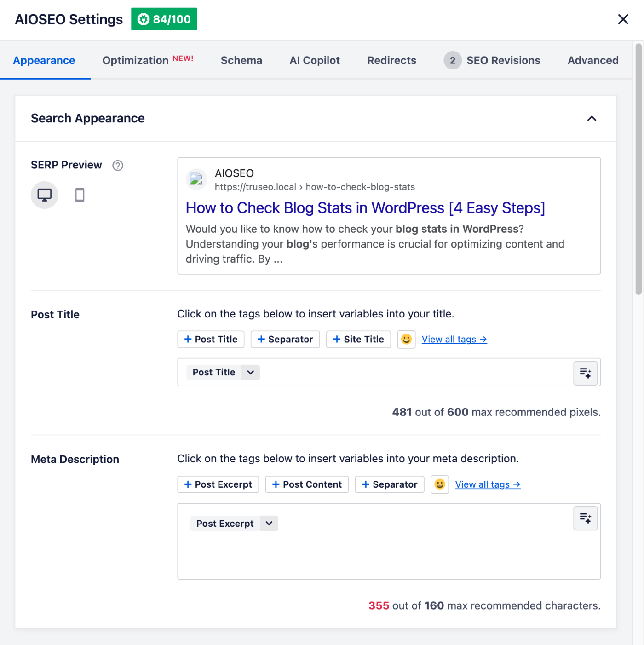The width and height of the screenshot is (644, 645).
Task: Insert the Post Excerpt tag into meta description
Action: [218, 484]
